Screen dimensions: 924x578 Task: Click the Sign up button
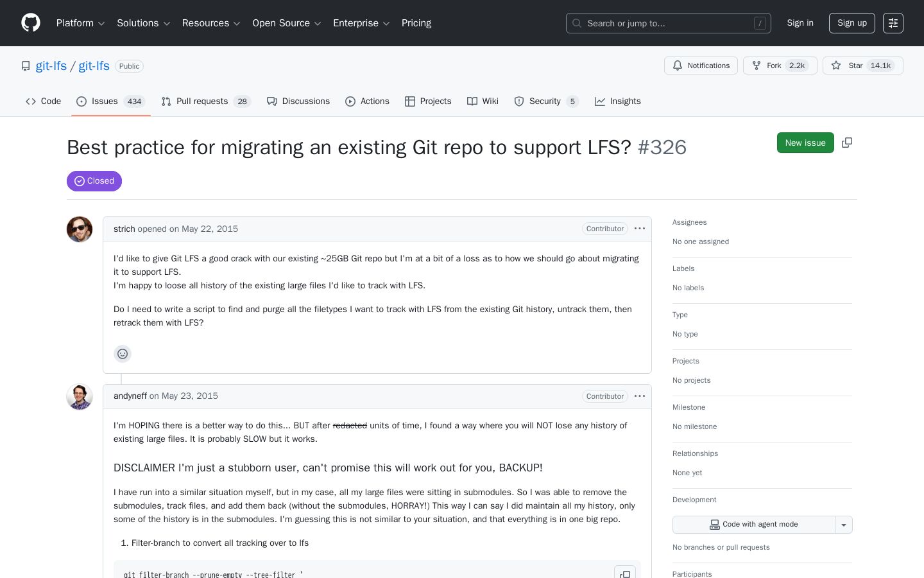click(x=852, y=23)
